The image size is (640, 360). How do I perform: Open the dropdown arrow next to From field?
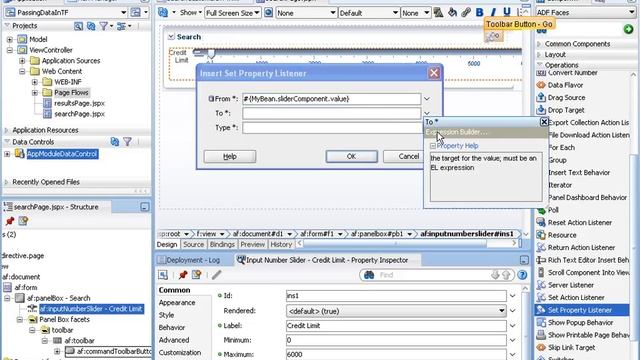(x=427, y=99)
